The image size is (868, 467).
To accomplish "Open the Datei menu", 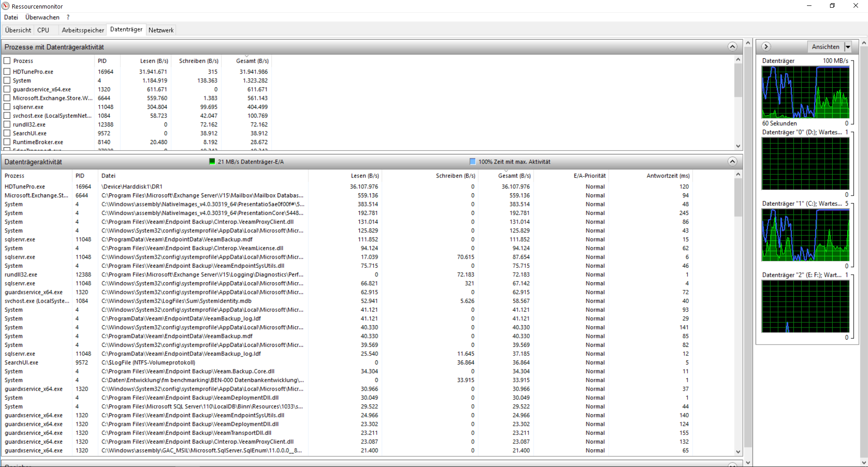I will click(10, 17).
